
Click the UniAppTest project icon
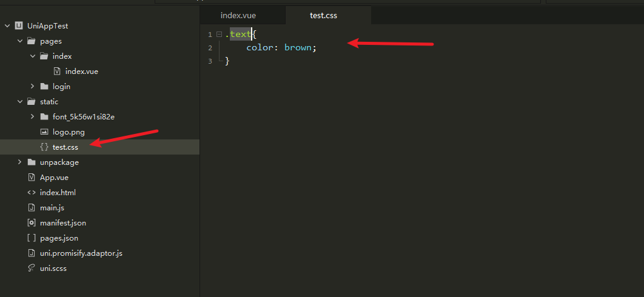tap(18, 26)
